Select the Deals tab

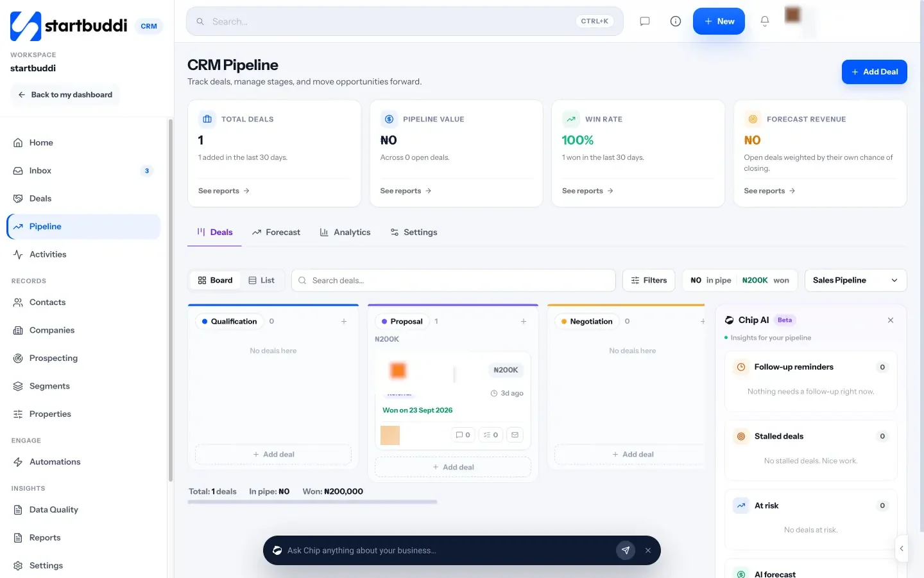[x=215, y=232]
